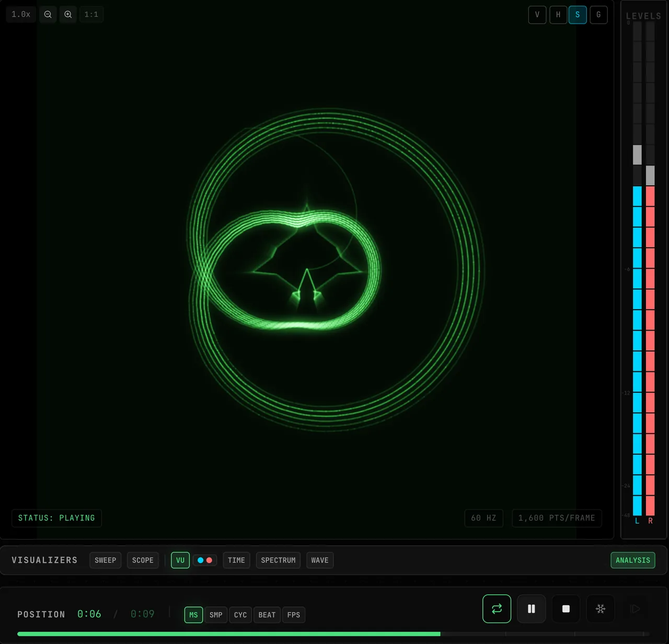This screenshot has height=644, width=669.
Task: Enable the SWEEP visualizer
Action: coord(106,560)
